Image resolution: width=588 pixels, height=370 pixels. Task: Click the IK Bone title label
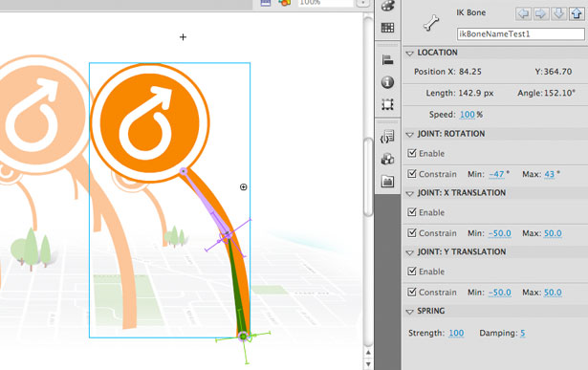point(471,12)
